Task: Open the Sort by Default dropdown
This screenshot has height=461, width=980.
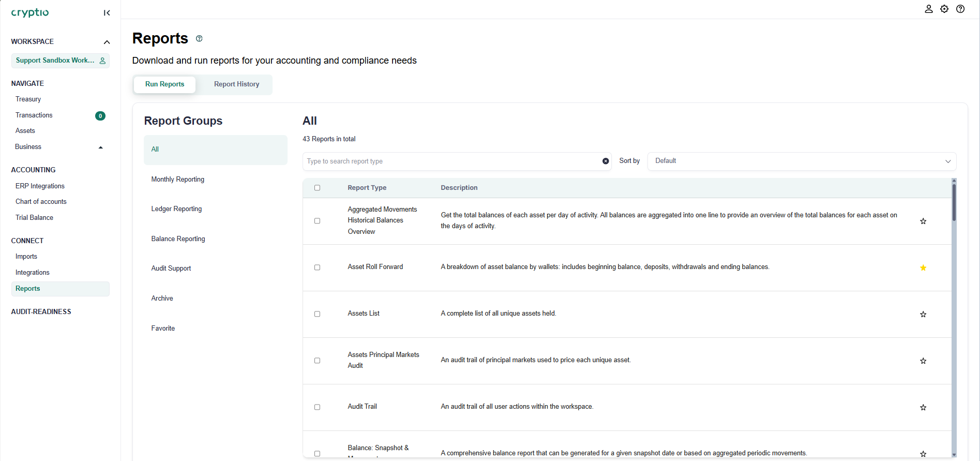Action: coord(802,161)
